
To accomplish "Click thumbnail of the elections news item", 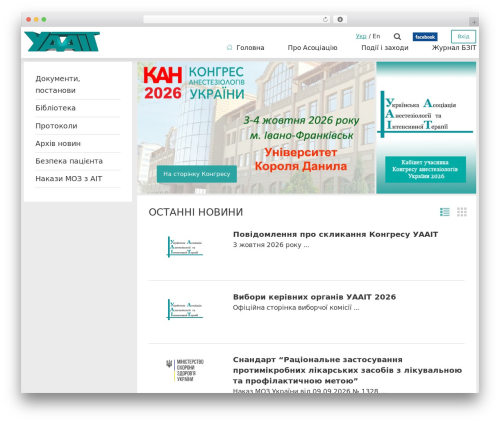I will coord(185,309).
